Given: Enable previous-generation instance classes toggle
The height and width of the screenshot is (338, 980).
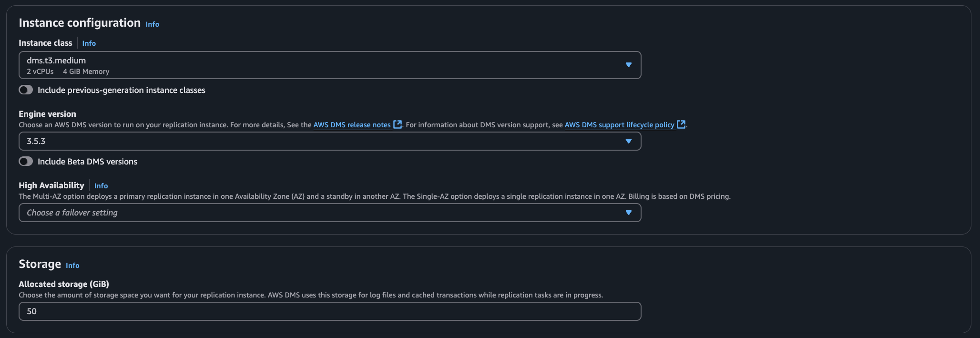Looking at the screenshot, I should [26, 90].
